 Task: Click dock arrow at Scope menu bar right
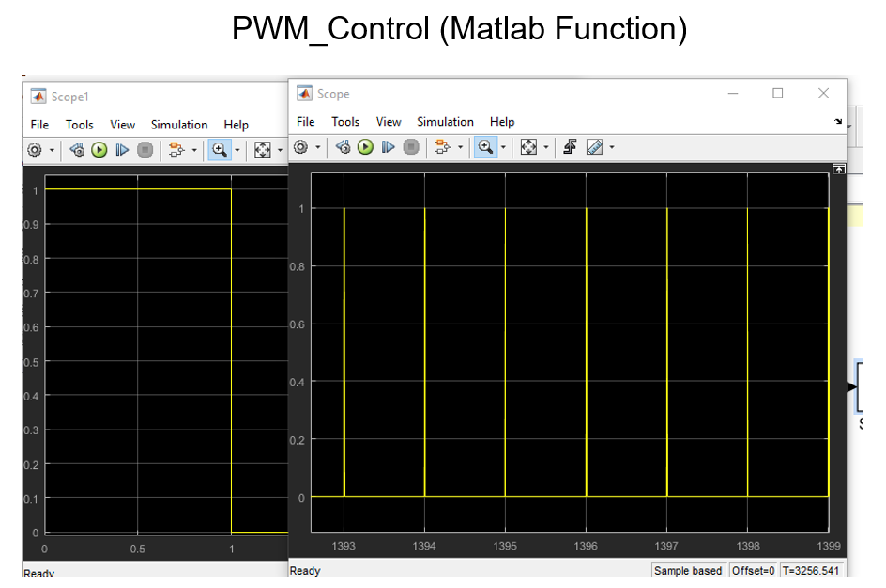[x=838, y=121]
